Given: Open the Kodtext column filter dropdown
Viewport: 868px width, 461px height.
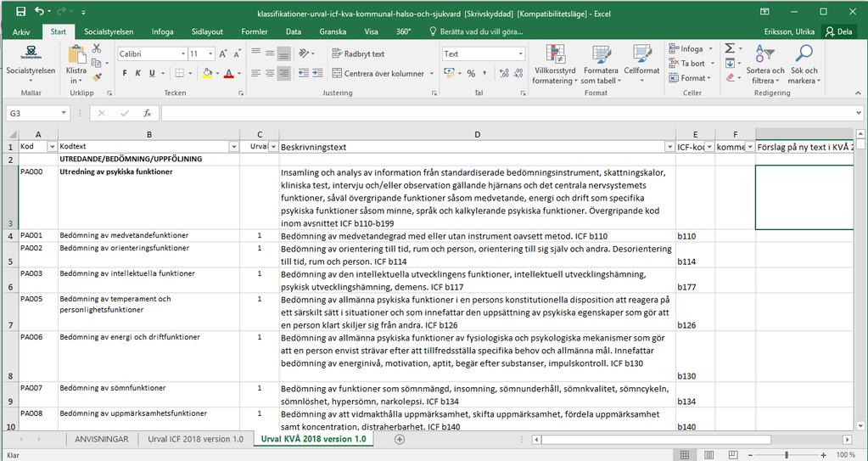Looking at the screenshot, I should (233, 147).
